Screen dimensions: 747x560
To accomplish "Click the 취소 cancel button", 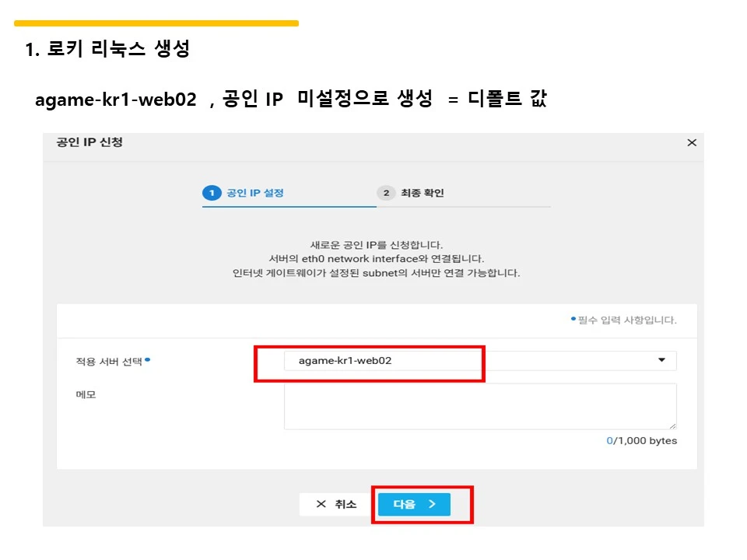I will tap(336, 504).
